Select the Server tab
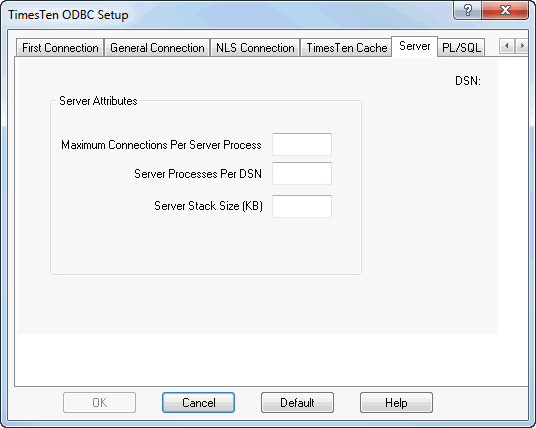The image size is (536, 428). point(415,46)
